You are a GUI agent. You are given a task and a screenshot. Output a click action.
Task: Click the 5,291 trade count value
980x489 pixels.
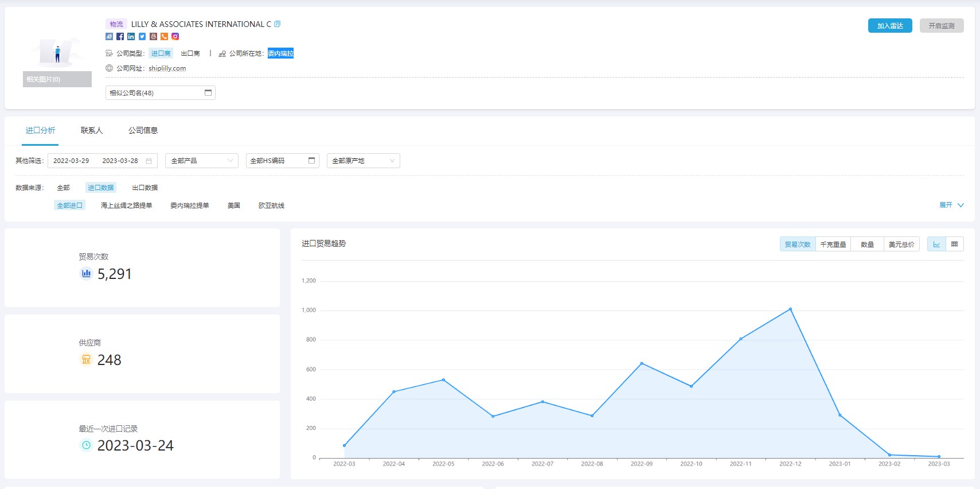point(115,274)
